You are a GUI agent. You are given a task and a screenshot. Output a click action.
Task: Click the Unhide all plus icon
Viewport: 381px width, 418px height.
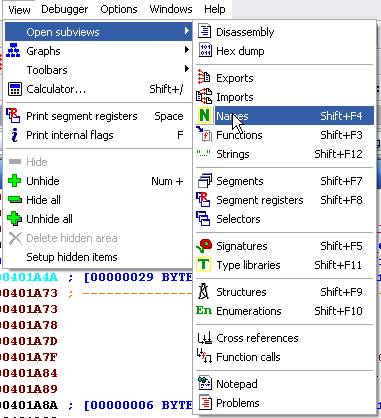(14, 219)
